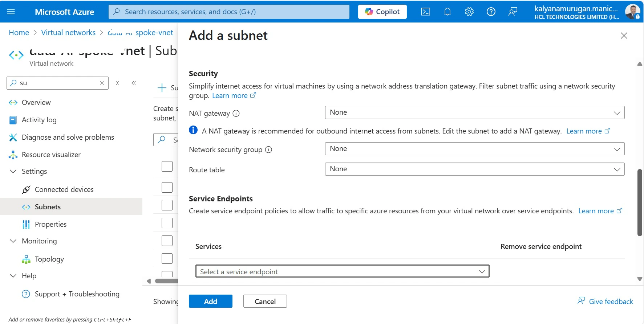Open the Help question mark icon
Viewport: 644px width, 324px height.
(x=491, y=12)
